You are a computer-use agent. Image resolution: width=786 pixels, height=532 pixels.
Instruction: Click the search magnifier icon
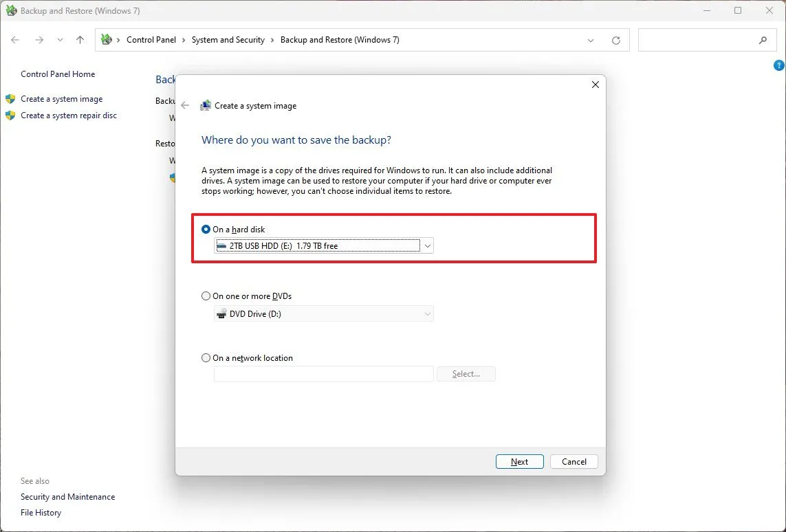pyautogui.click(x=764, y=40)
